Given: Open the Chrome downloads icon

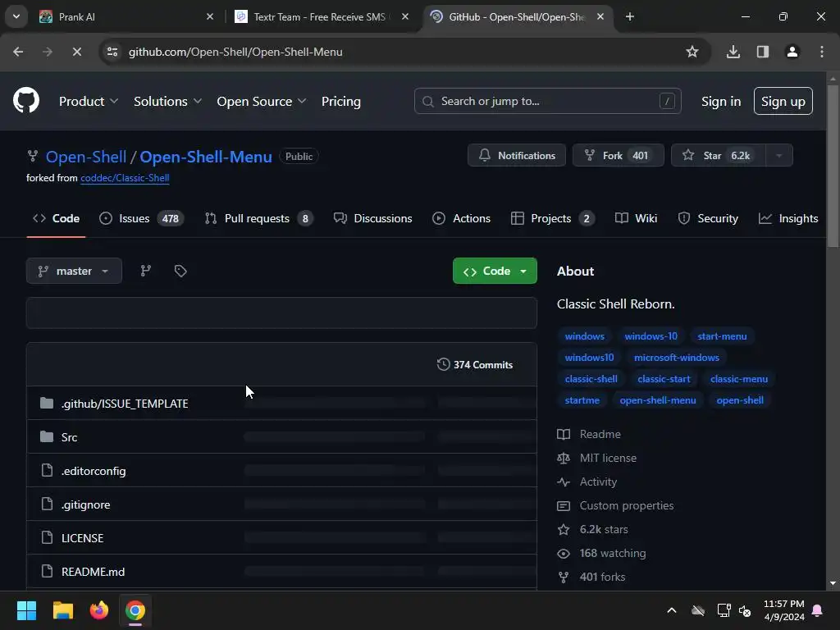Looking at the screenshot, I should (733, 52).
